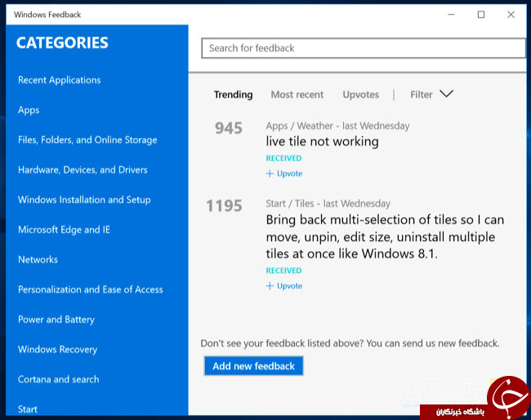Open the Windows Recovery category

click(x=57, y=349)
